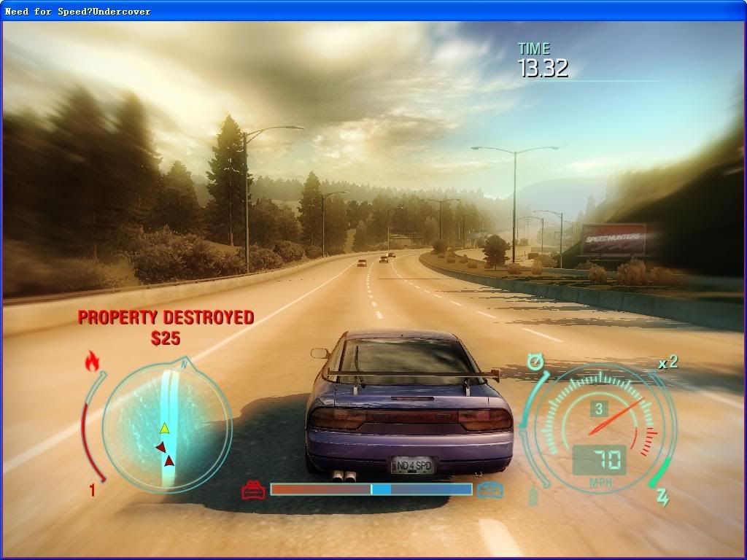This screenshot has width=747, height=560.
Task: Click the x2 multiplier indicator
Action: tap(667, 362)
